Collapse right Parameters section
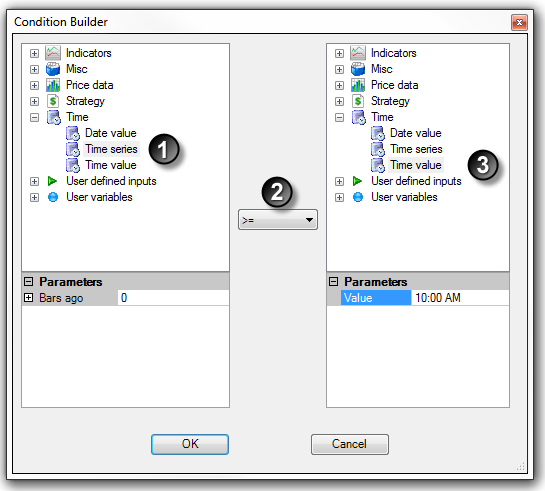The height and width of the screenshot is (491, 545). click(x=333, y=281)
